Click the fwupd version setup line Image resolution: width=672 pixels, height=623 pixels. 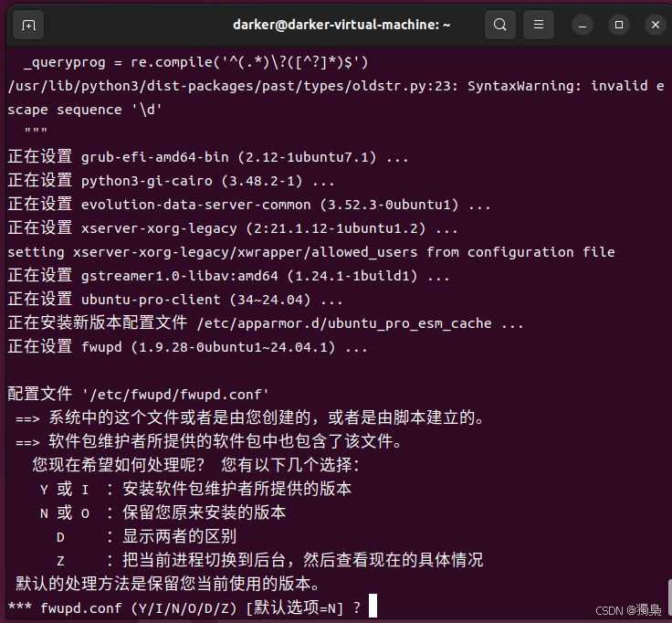coord(188,347)
